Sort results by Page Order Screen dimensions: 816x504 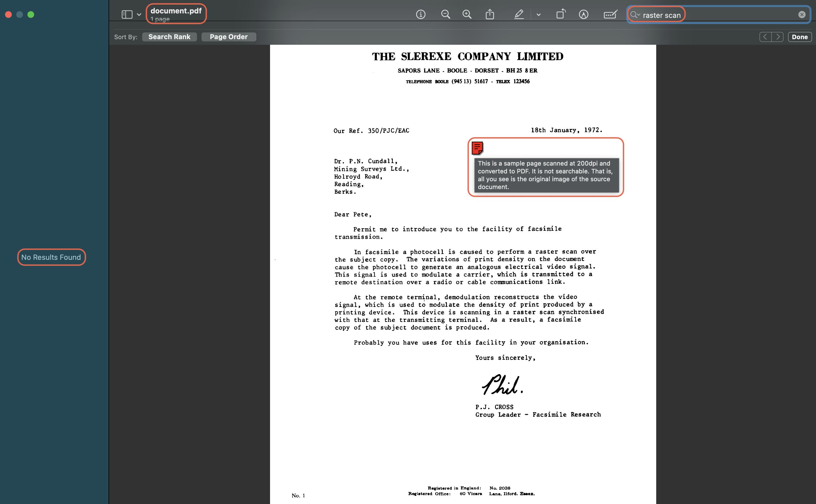tap(228, 37)
